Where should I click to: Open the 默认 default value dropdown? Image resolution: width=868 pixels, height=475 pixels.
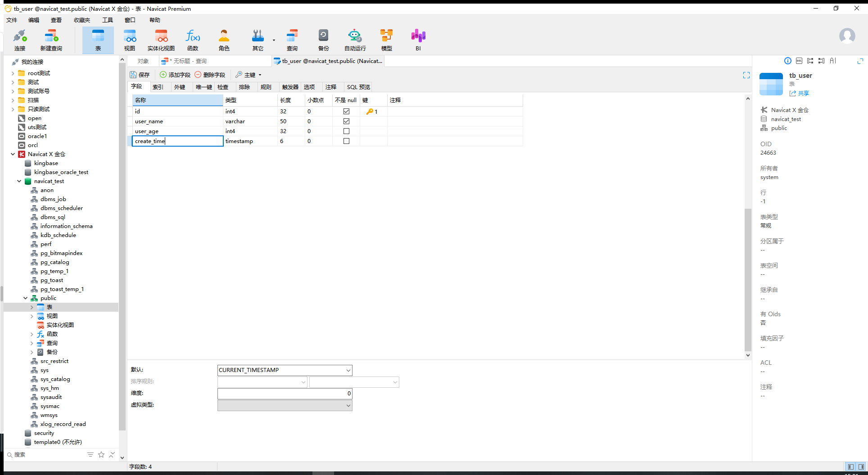[x=348, y=370]
